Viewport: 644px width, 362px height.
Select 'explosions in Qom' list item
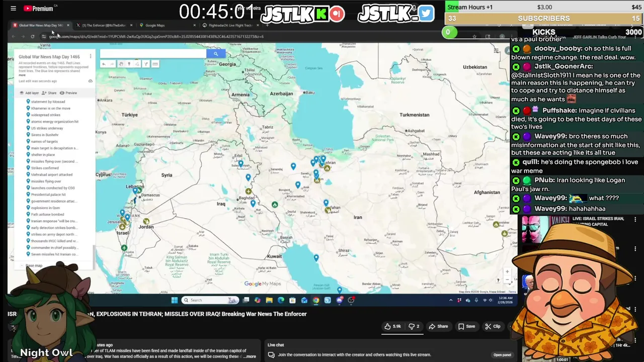click(x=45, y=208)
